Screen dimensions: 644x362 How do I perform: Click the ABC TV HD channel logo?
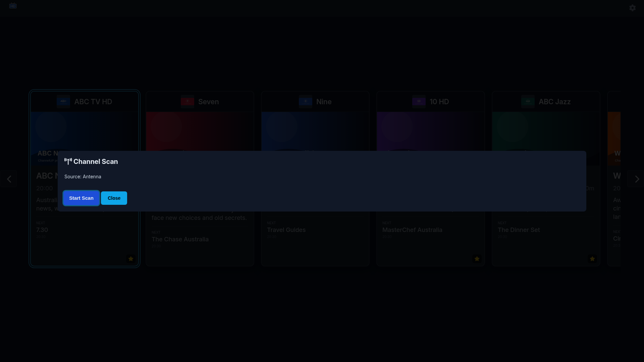63,102
